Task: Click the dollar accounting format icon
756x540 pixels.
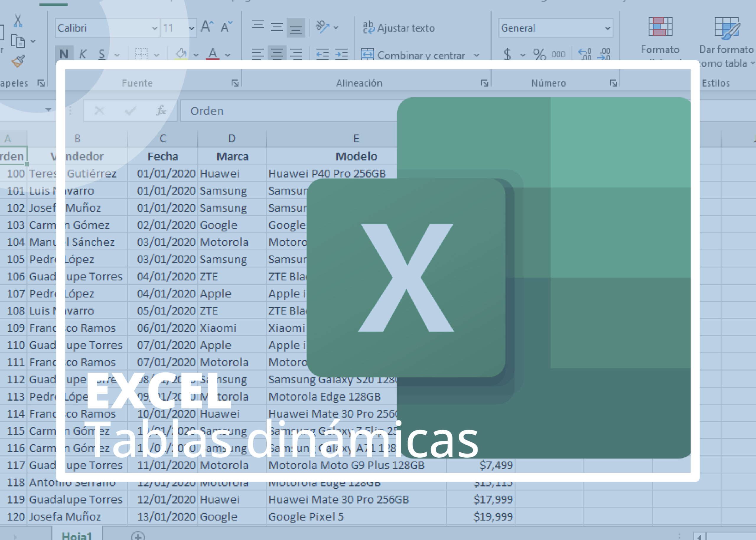Action: point(507,54)
